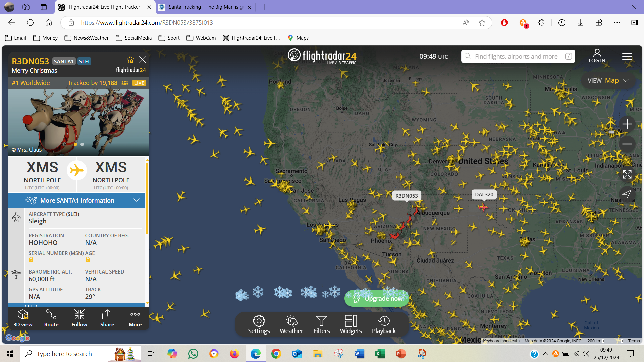Image resolution: width=644 pixels, height=362 pixels.
Task: Open SocialMedia bookmarks folder
Action: click(x=134, y=38)
